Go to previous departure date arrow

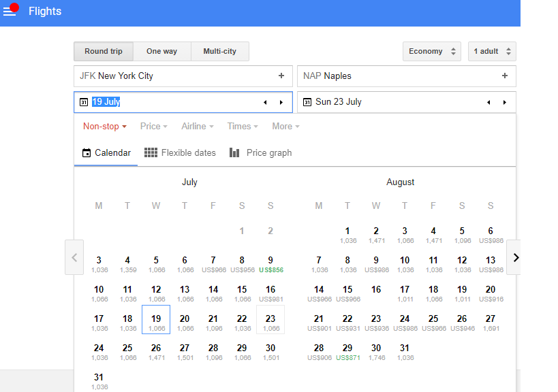pyautogui.click(x=266, y=102)
